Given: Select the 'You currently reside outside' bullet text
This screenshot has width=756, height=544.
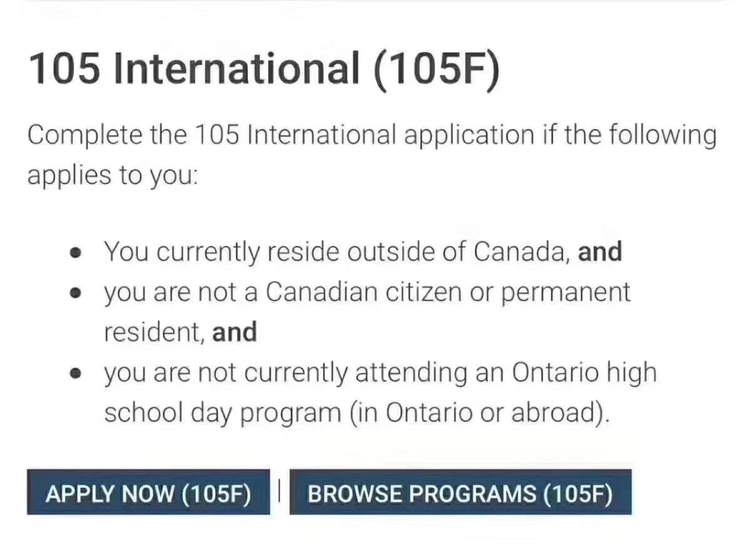Looking at the screenshot, I should click(337, 252).
